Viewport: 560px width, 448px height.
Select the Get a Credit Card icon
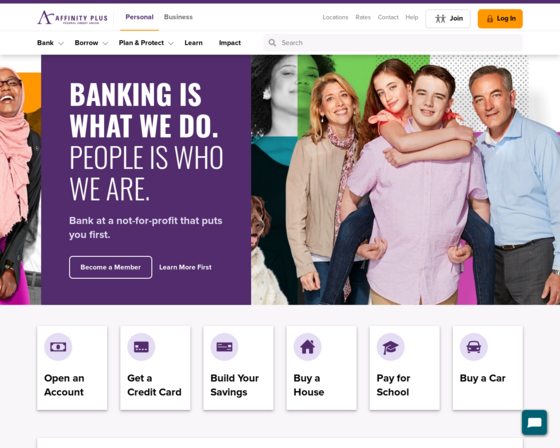(141, 347)
